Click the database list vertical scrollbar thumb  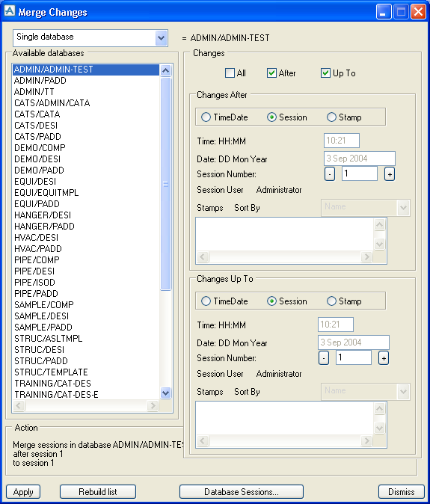point(165,184)
